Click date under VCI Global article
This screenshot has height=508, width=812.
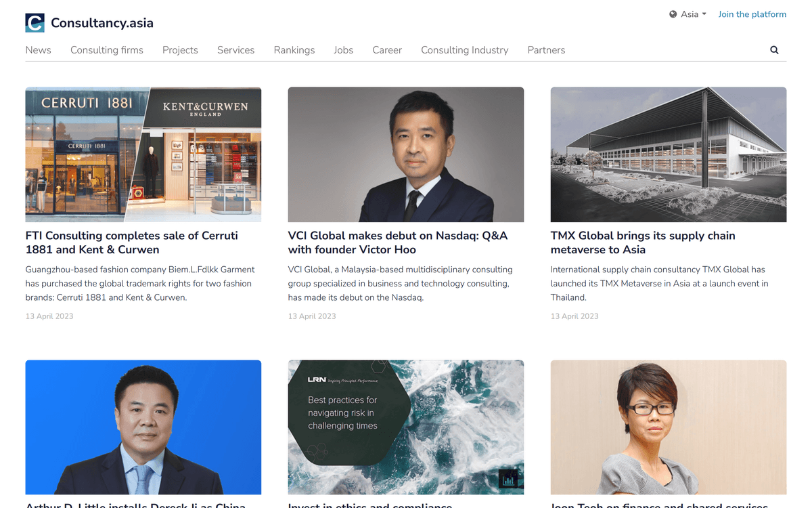[x=312, y=316]
